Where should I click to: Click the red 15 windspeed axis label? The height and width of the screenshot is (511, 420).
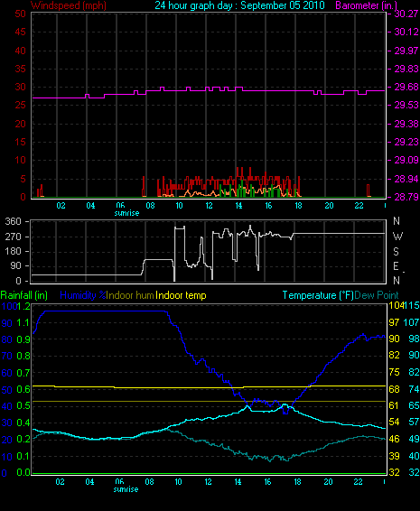(x=20, y=142)
